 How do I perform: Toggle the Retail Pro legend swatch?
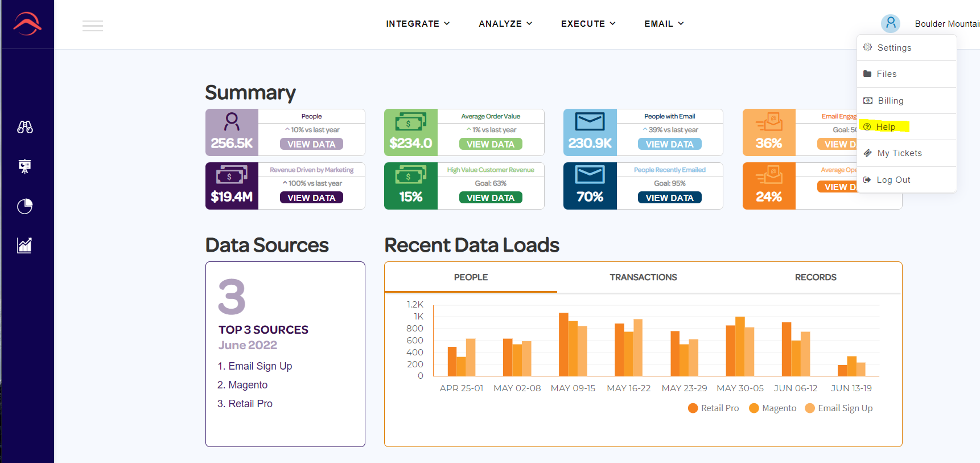(x=693, y=408)
